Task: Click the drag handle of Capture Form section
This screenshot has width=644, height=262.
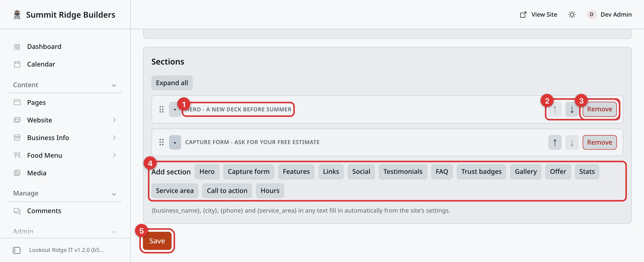Action: pos(162,142)
